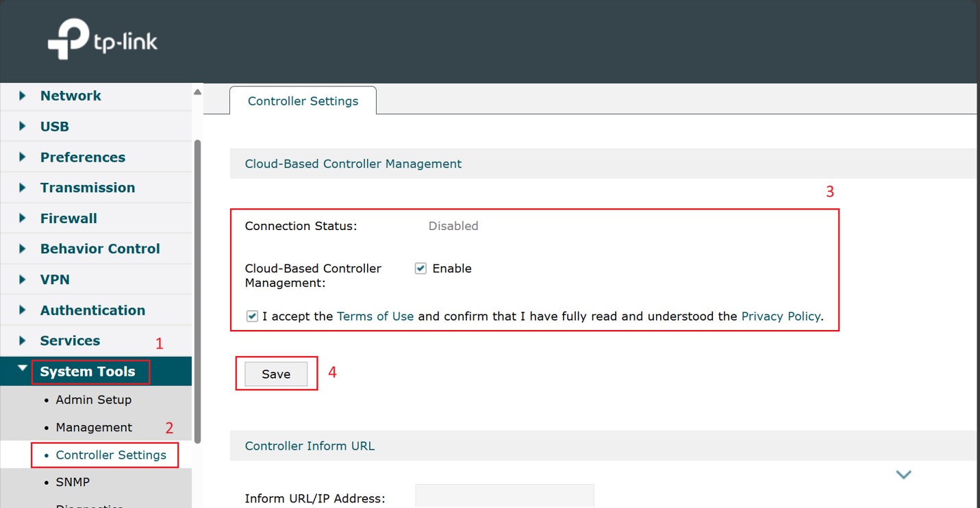
Task: Expand the USB section arrow
Action: coord(23,127)
